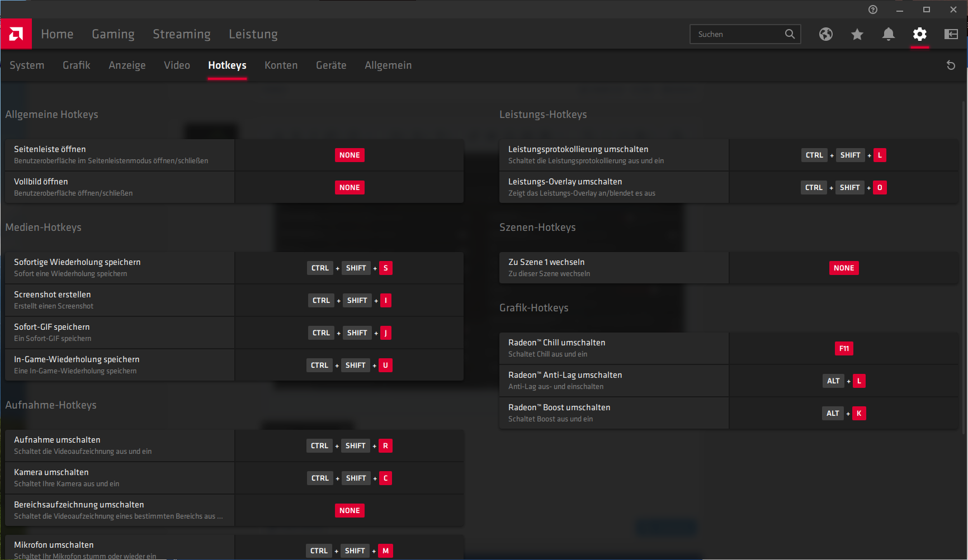
Task: Open the Konten settings tab
Action: point(281,65)
